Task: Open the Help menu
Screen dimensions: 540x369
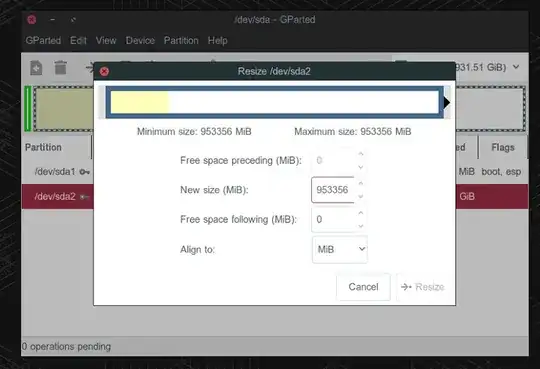Action: point(217,40)
